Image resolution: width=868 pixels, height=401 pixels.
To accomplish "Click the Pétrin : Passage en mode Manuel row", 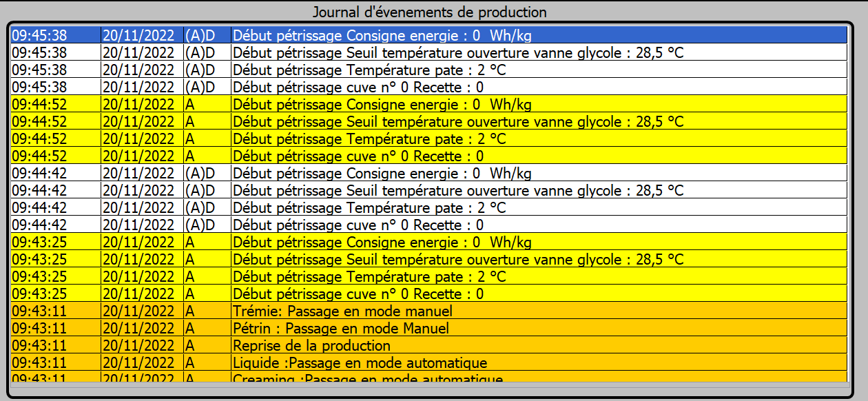I will 341,329.
